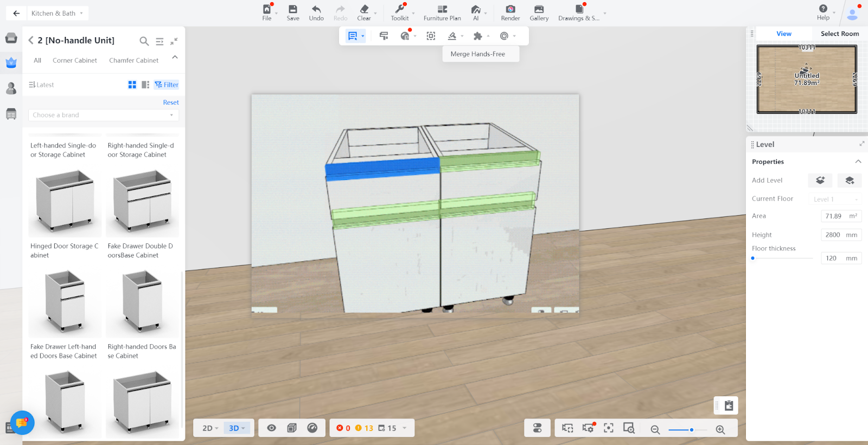Switch to the Select Room tab
Viewport: 868px width, 445px height.
point(839,34)
